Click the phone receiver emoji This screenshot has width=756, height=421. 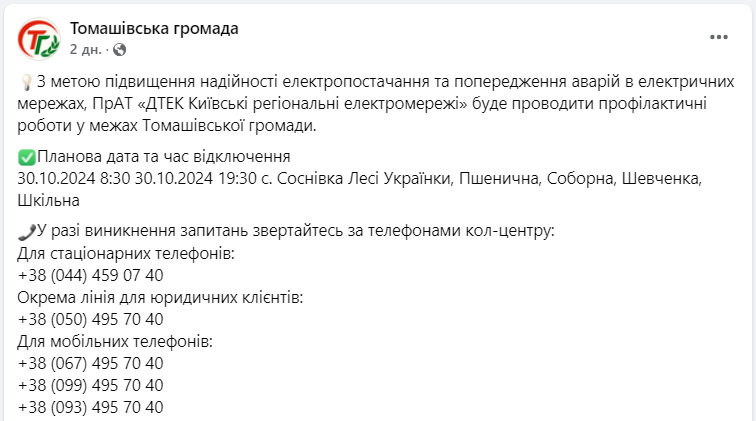pos(26,232)
